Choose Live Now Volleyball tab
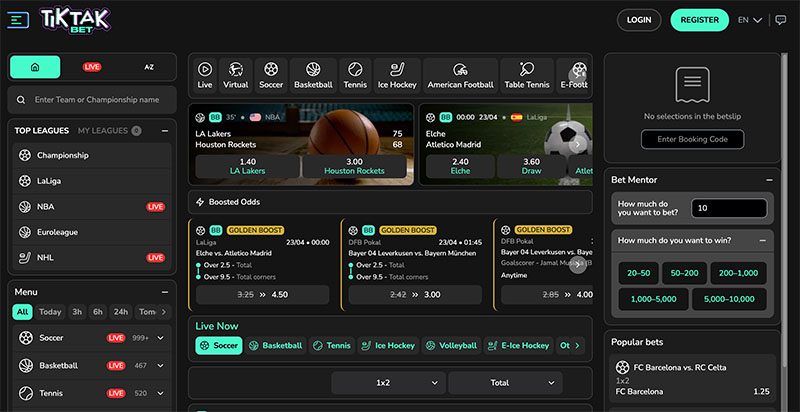800x412 pixels. pyautogui.click(x=451, y=346)
